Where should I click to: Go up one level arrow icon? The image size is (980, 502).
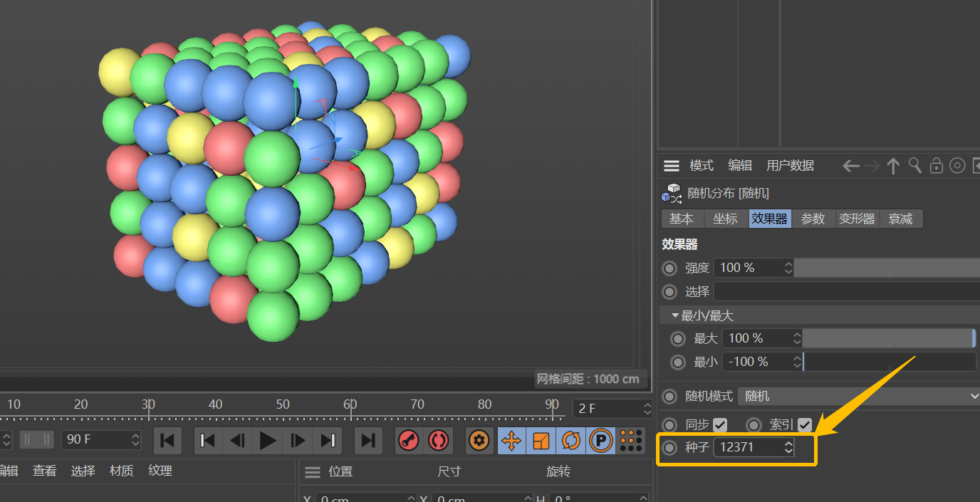pyautogui.click(x=893, y=166)
